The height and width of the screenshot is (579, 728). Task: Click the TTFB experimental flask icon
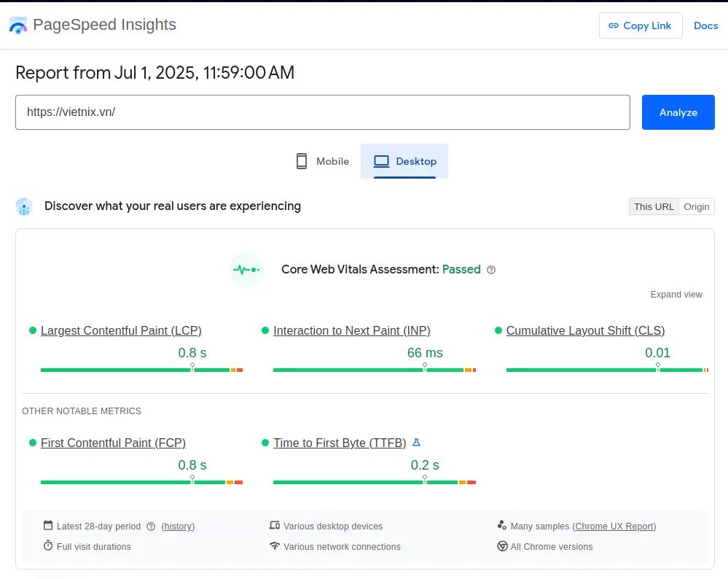[x=417, y=443]
